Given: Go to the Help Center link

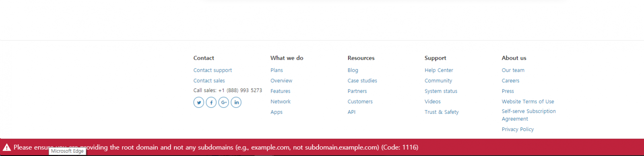Looking at the screenshot, I should click(439, 70).
